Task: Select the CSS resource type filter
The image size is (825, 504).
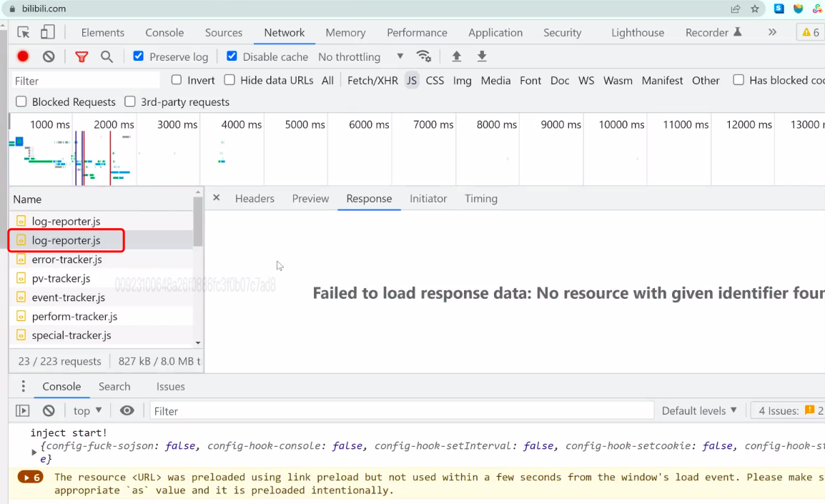Action: (435, 80)
